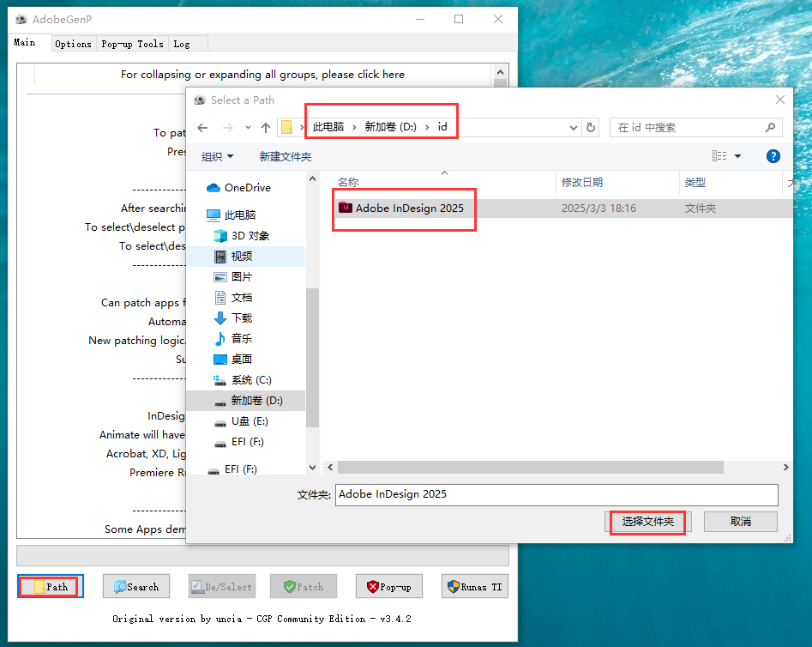Click the Search button in AdobeGenP
Screen dimensions: 812x647
pyautogui.click(x=136, y=586)
